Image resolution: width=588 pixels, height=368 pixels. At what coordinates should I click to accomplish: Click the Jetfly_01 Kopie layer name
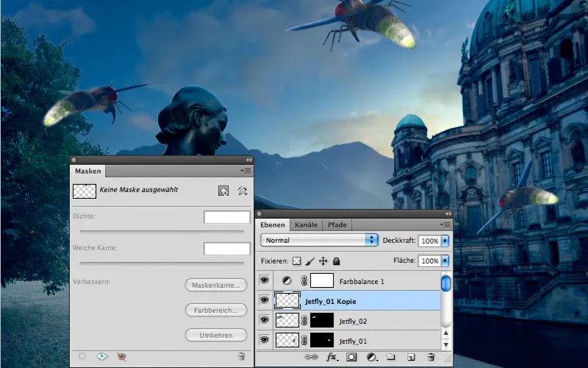[330, 301]
